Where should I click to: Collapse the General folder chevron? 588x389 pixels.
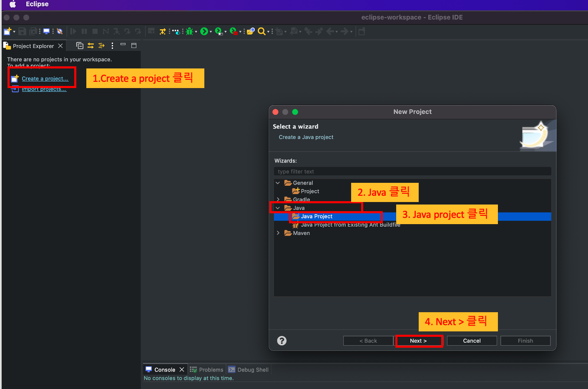(x=278, y=183)
